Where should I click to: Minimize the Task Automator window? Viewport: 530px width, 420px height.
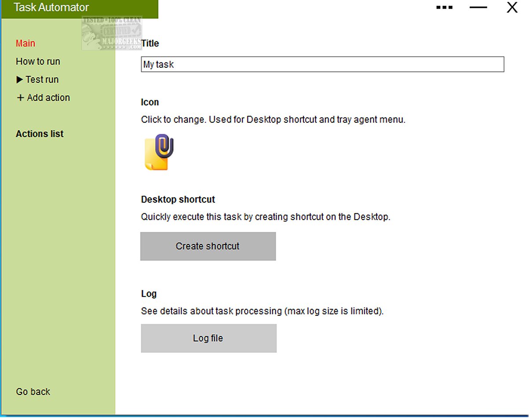point(478,7)
